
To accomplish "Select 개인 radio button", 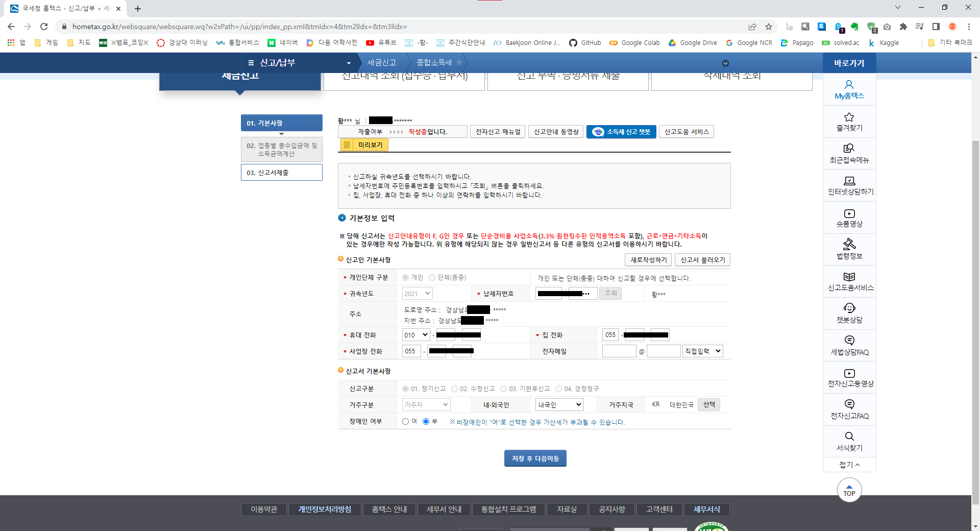I will [x=405, y=278].
